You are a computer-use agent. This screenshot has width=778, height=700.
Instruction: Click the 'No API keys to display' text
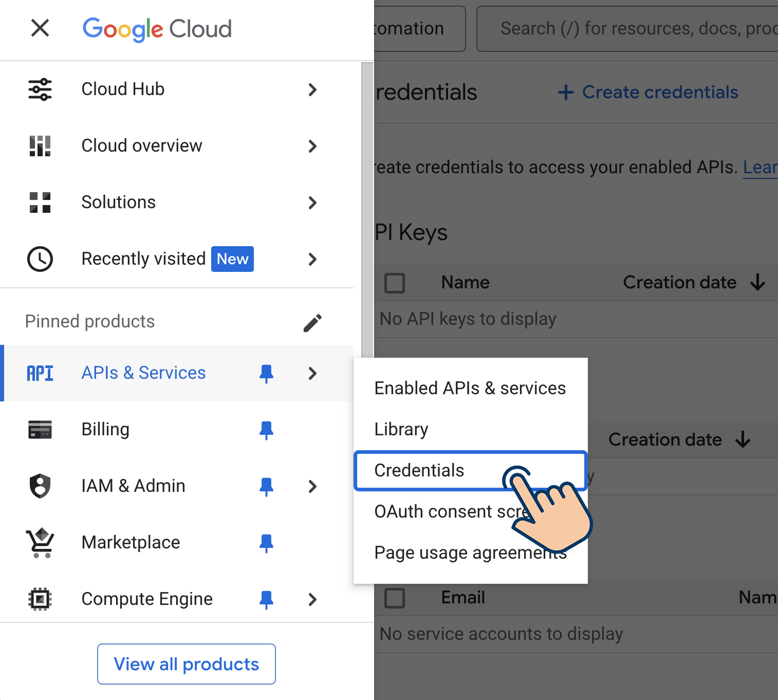[468, 319]
